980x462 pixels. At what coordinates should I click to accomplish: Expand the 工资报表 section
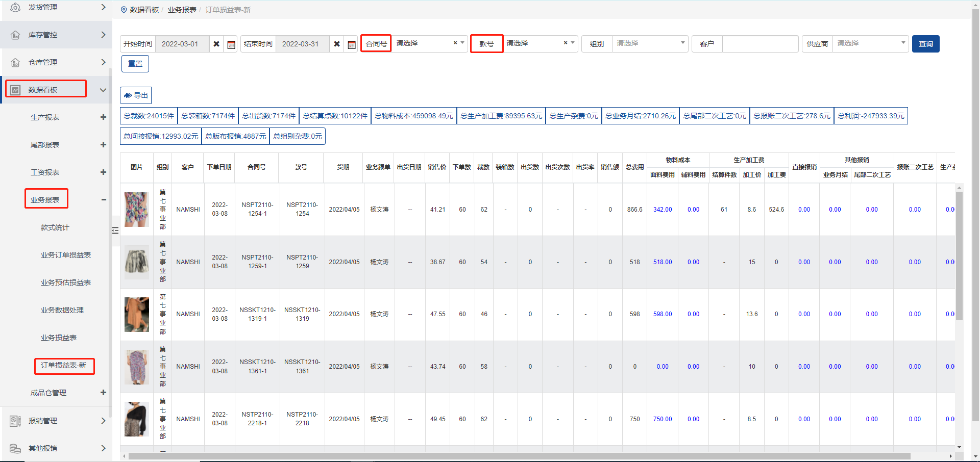[103, 172]
